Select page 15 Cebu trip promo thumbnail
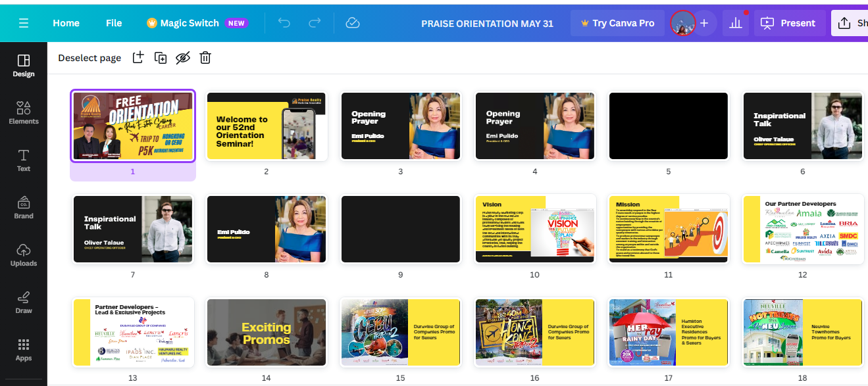Screen dimensions: 868x386 point(400,332)
